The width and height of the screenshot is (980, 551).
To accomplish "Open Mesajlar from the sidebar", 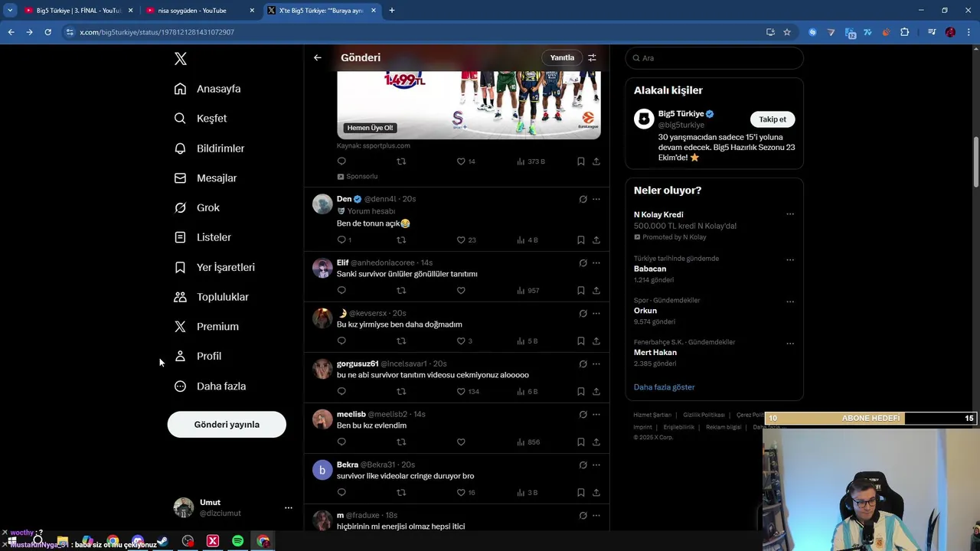I will pos(205,178).
